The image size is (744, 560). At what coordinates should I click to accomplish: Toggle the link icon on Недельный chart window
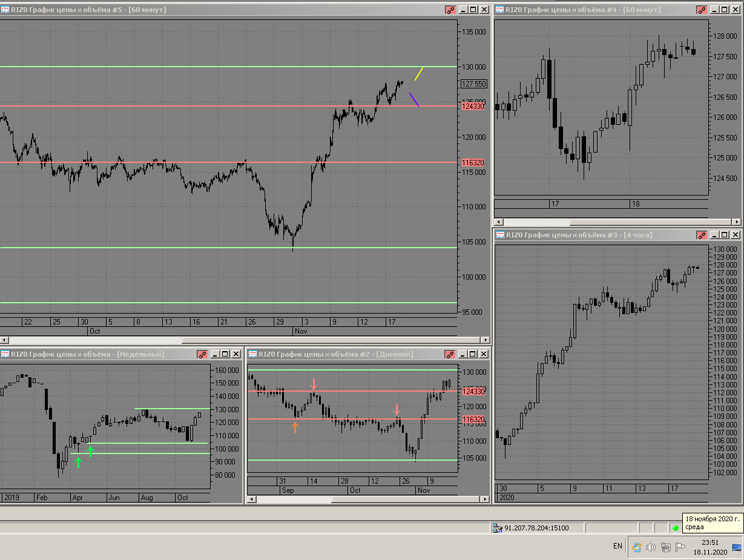pyautogui.click(x=202, y=354)
